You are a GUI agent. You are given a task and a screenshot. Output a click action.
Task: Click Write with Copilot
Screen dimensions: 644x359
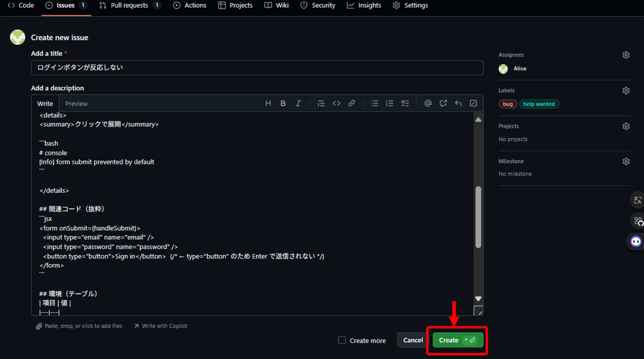click(161, 326)
